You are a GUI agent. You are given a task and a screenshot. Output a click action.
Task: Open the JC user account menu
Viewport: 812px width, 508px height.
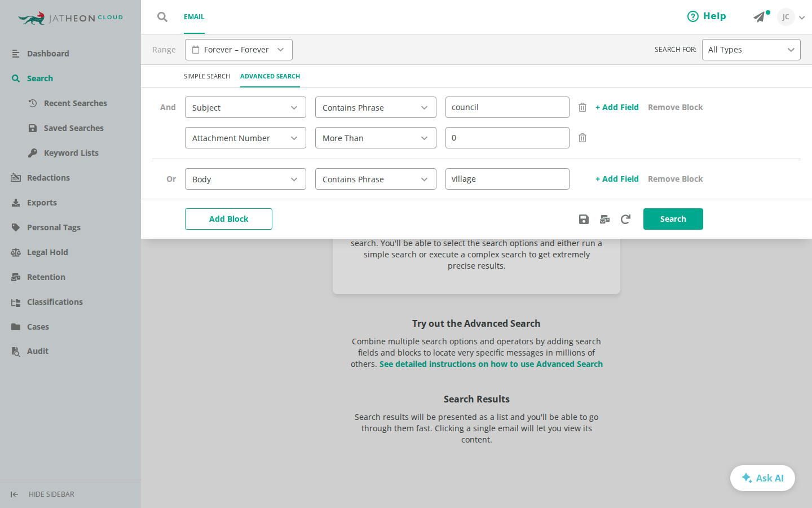(791, 17)
